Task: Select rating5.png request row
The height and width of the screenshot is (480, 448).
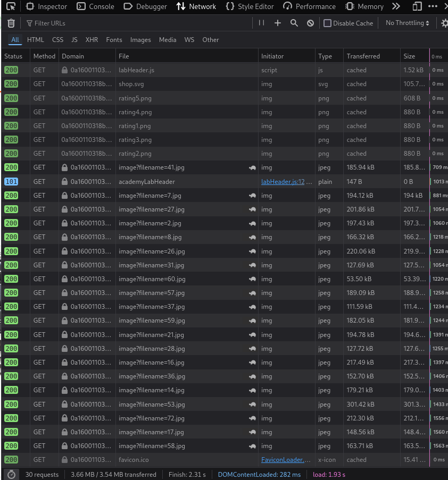Action: (x=225, y=98)
